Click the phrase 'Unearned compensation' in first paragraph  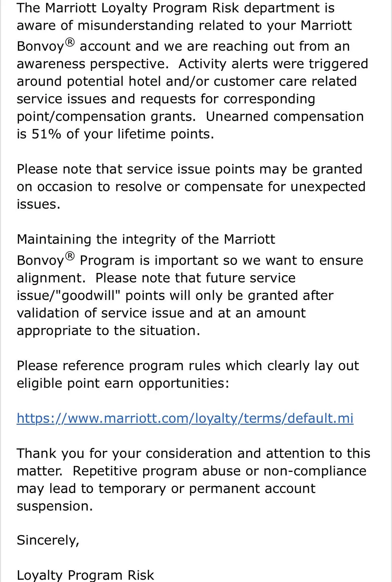tap(285, 117)
